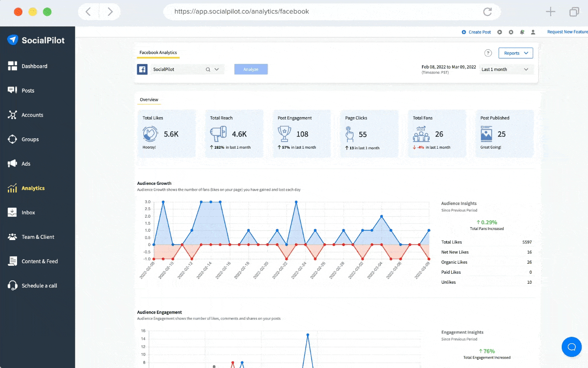588x368 pixels.
Task: Click the Ads label in sidebar
Action: (x=26, y=164)
